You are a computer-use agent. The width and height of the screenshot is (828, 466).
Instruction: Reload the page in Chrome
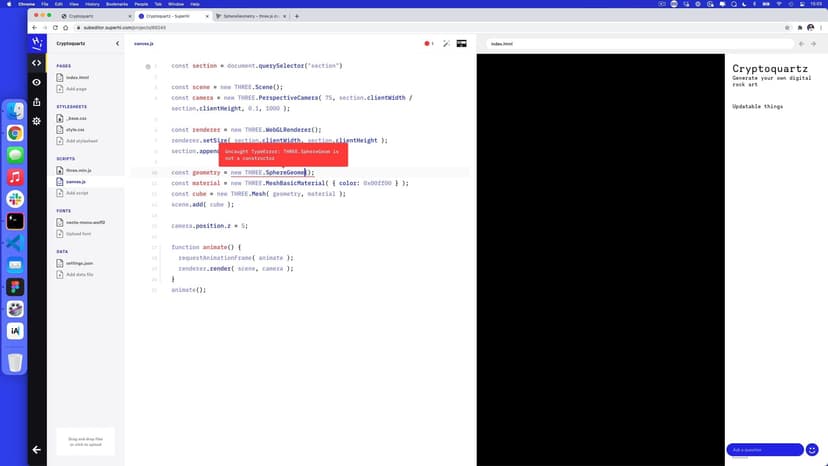55,27
